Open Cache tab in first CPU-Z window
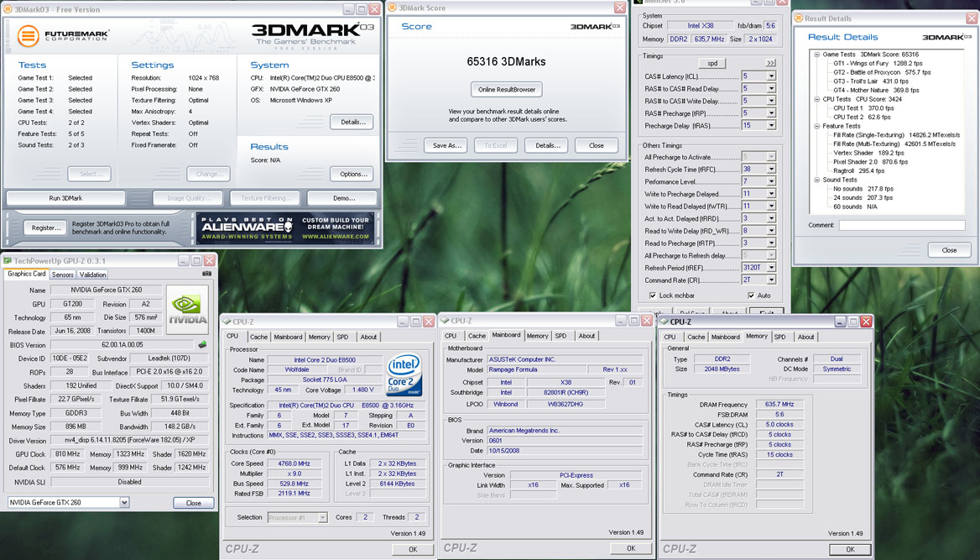Image resolution: width=980 pixels, height=560 pixels. pos(258,337)
